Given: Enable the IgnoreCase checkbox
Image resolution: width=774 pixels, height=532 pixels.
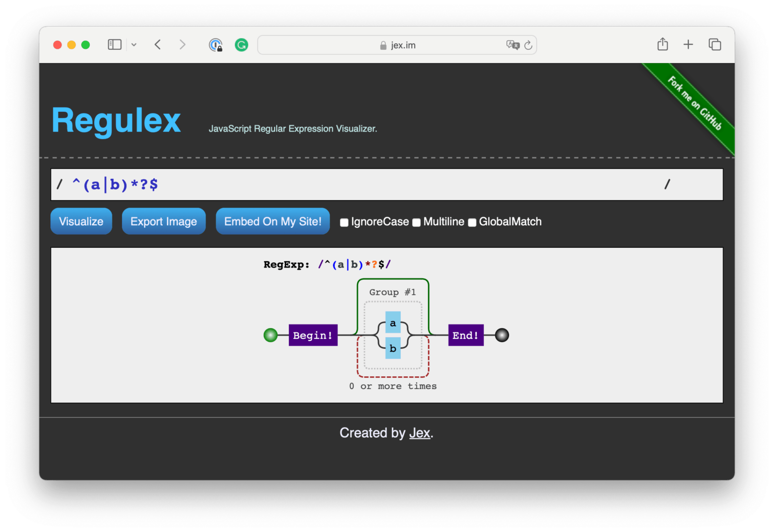Looking at the screenshot, I should (344, 222).
